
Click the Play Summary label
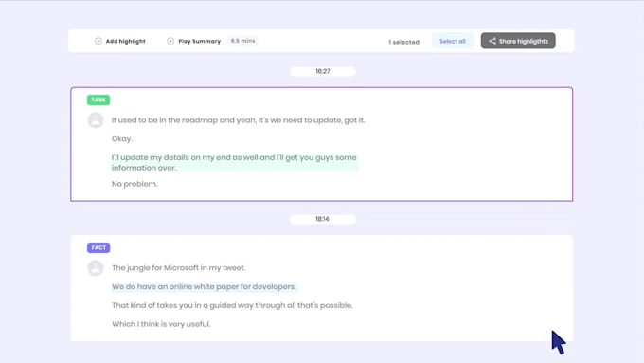click(200, 41)
